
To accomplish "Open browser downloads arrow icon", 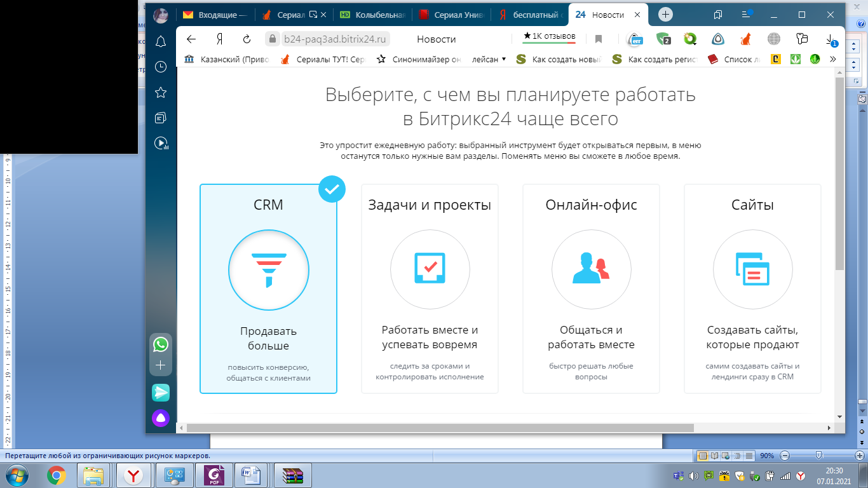I will (x=831, y=40).
